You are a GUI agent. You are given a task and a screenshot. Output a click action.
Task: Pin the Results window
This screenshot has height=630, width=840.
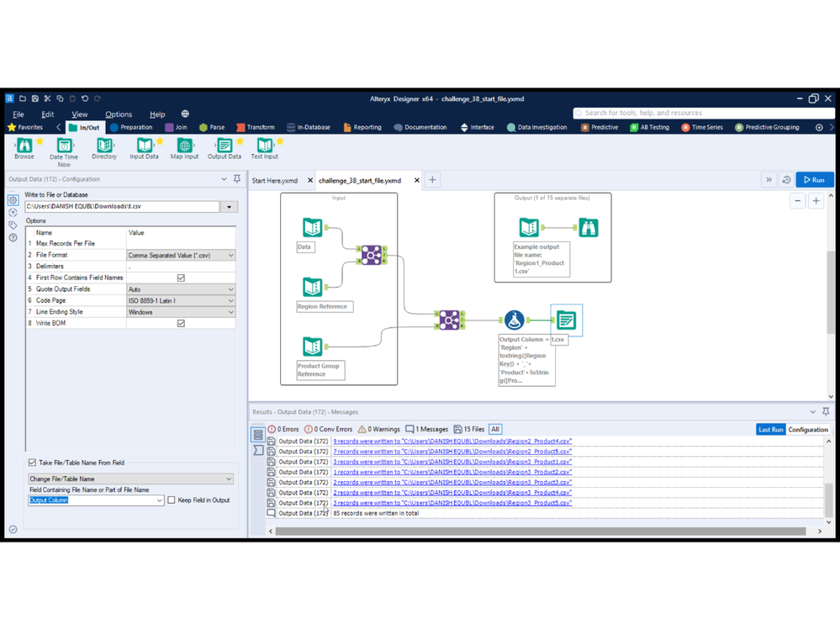pyautogui.click(x=826, y=411)
